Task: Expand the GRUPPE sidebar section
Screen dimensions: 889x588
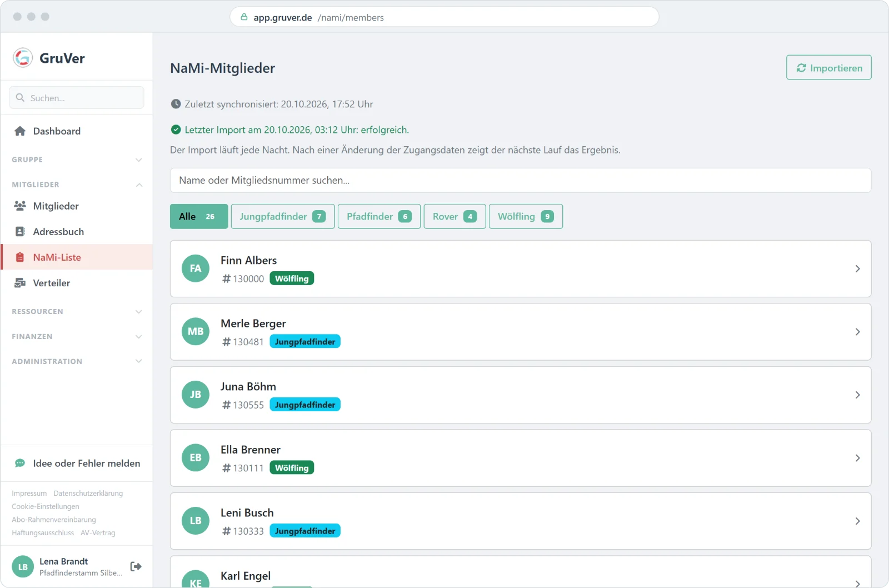Action: click(77, 160)
